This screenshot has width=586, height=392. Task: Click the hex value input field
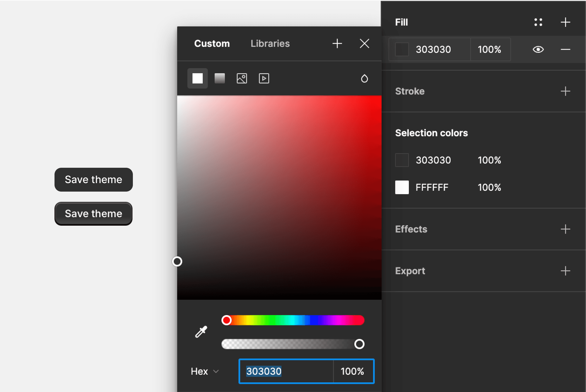pos(285,371)
